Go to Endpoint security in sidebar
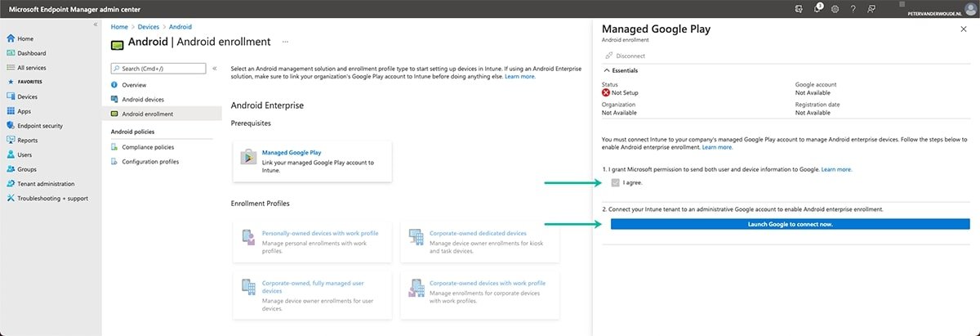This screenshot has height=336, width=980. [x=40, y=126]
